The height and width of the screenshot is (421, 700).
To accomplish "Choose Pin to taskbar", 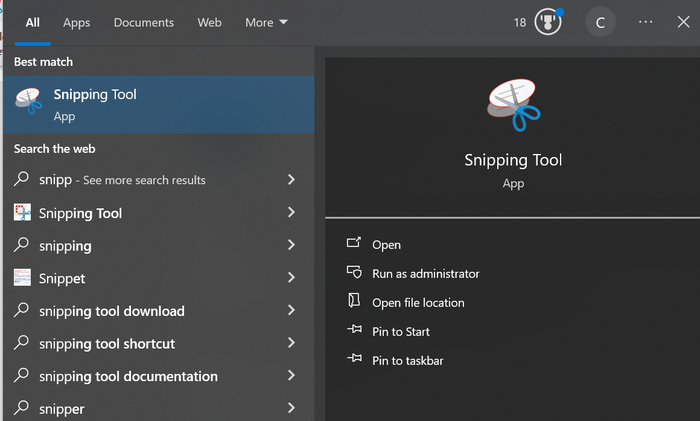I will (x=407, y=360).
